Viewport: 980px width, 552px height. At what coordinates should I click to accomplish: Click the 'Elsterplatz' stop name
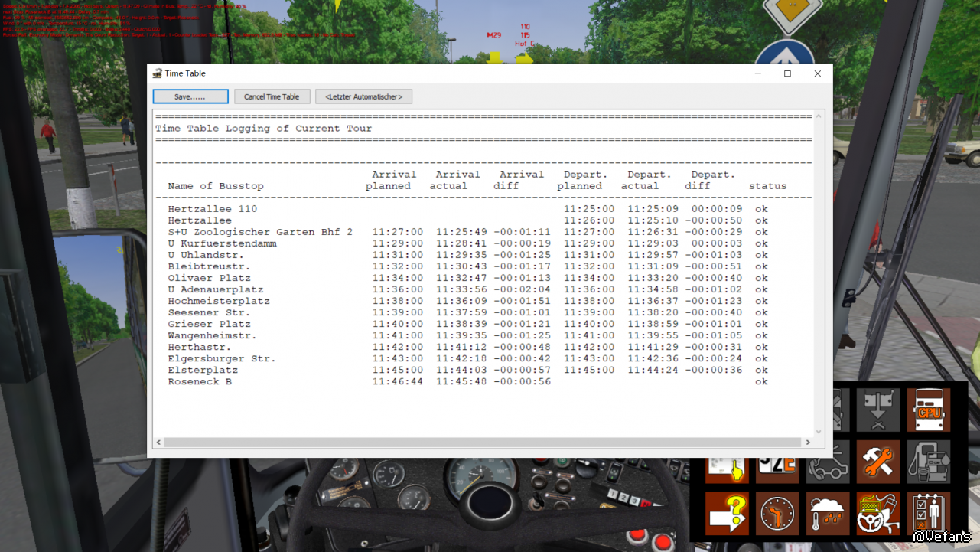[x=203, y=370]
